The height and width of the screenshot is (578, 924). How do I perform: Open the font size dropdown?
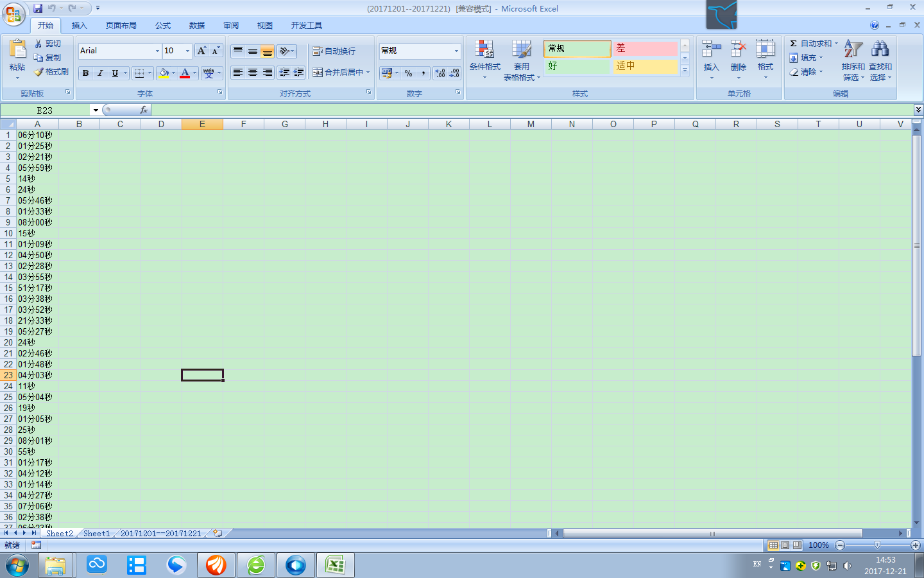pyautogui.click(x=187, y=51)
